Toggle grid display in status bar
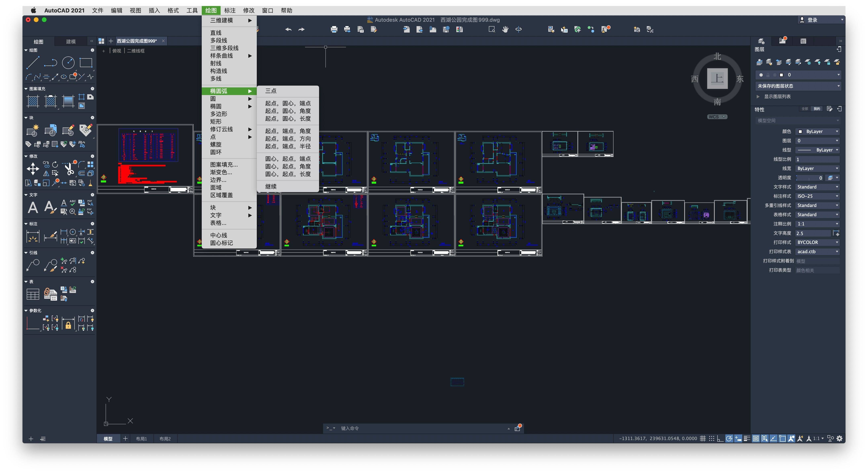The height and width of the screenshot is (473, 868). pos(703,438)
